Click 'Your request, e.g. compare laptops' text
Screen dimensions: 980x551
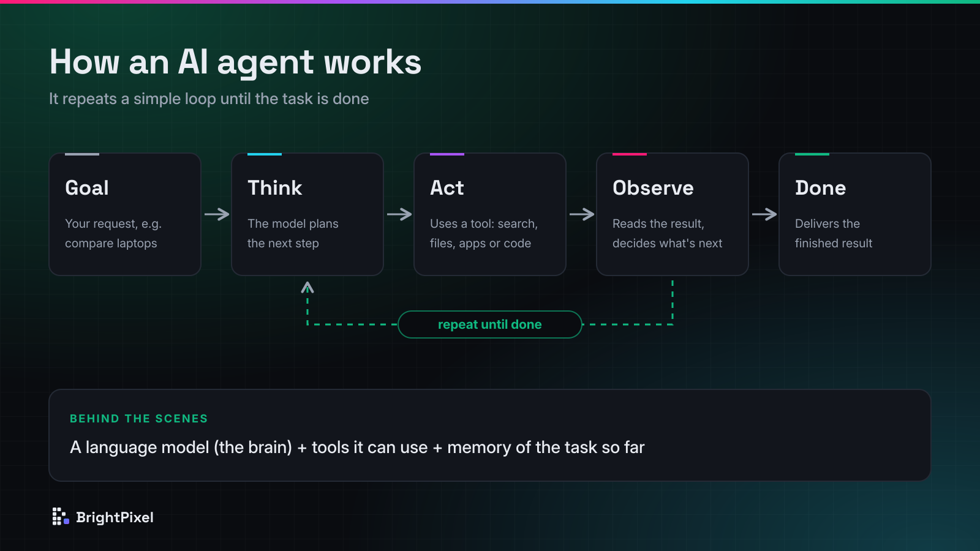coord(113,233)
